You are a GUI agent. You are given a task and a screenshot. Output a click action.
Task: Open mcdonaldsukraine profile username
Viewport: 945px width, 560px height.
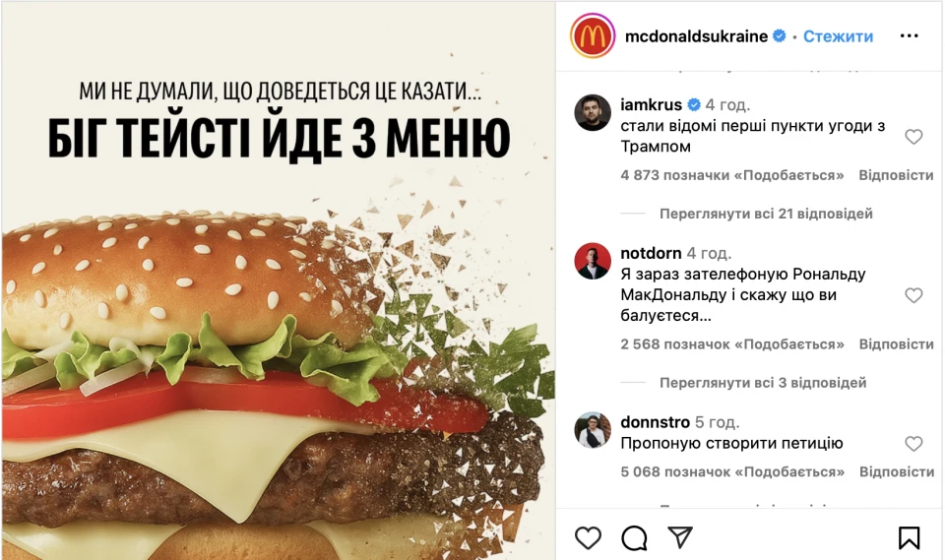pos(696,36)
